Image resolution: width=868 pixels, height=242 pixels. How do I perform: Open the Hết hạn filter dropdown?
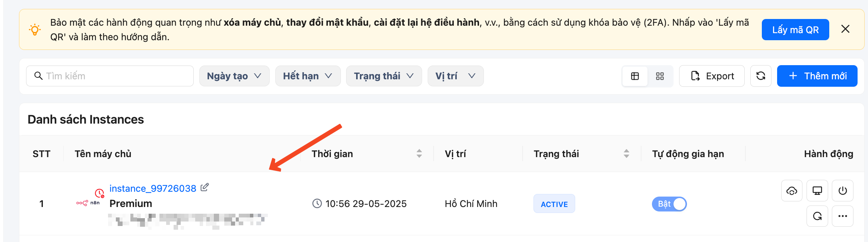point(308,76)
